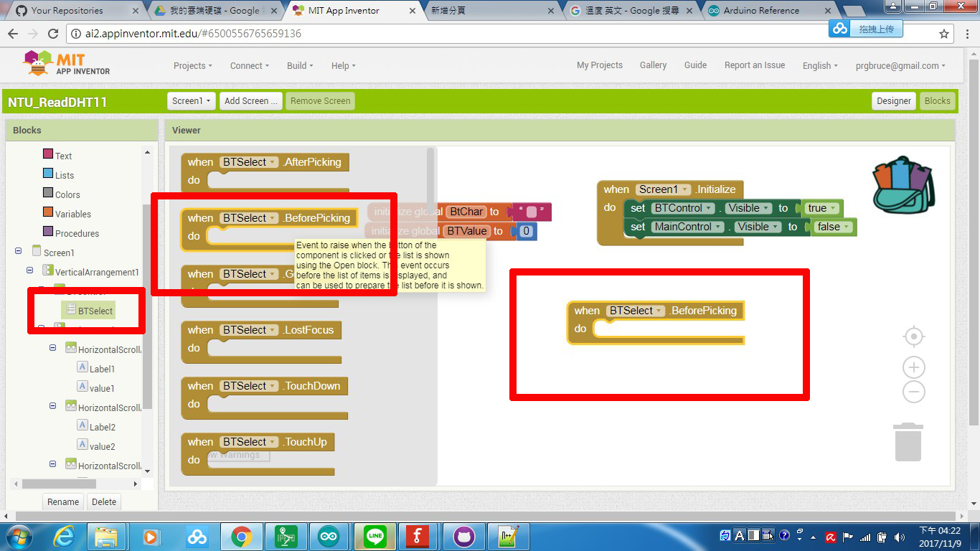The image size is (980, 551).
Task: Open the Screen1 screen dropdown
Action: coord(192,101)
